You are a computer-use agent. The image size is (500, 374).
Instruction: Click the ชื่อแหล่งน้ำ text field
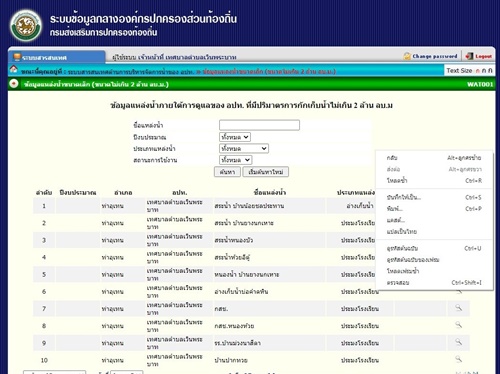pyautogui.click(x=259, y=125)
